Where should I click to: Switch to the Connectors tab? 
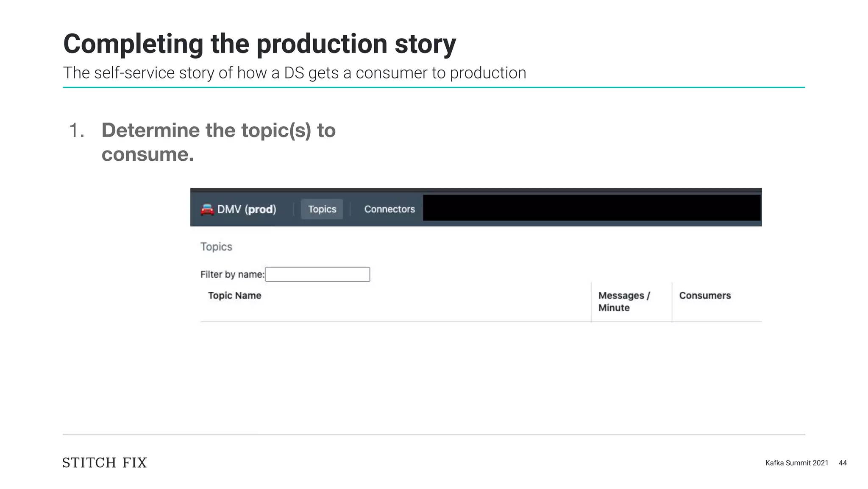click(x=389, y=209)
